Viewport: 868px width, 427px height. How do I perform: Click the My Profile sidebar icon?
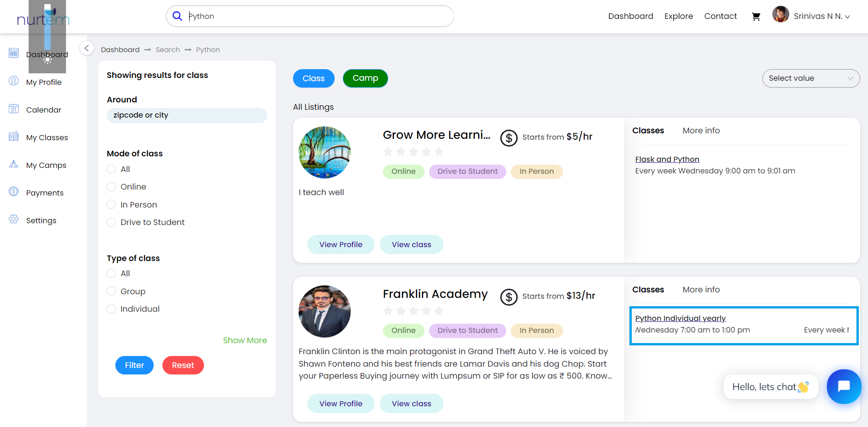pos(14,81)
